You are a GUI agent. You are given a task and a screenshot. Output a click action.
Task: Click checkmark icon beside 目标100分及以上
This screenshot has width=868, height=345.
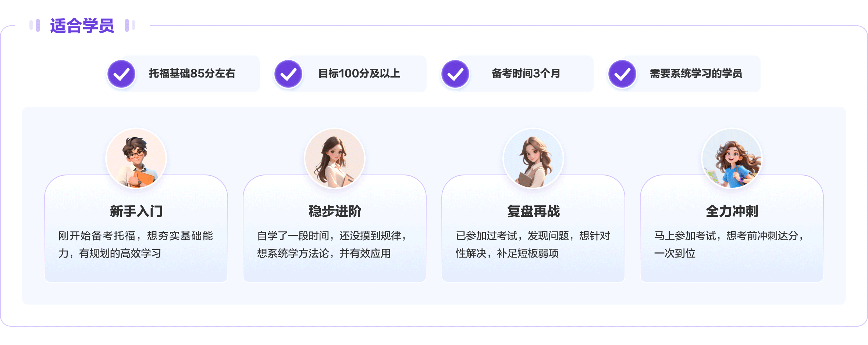tap(288, 74)
